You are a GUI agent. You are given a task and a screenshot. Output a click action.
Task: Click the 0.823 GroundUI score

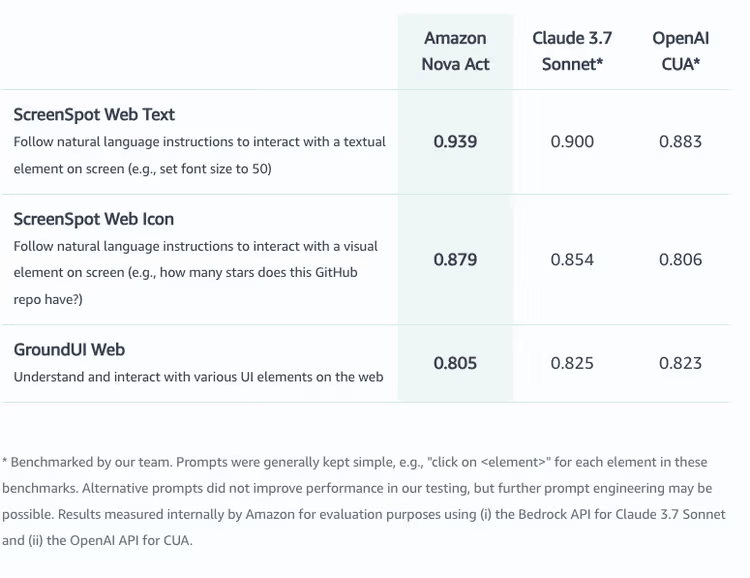pos(681,363)
